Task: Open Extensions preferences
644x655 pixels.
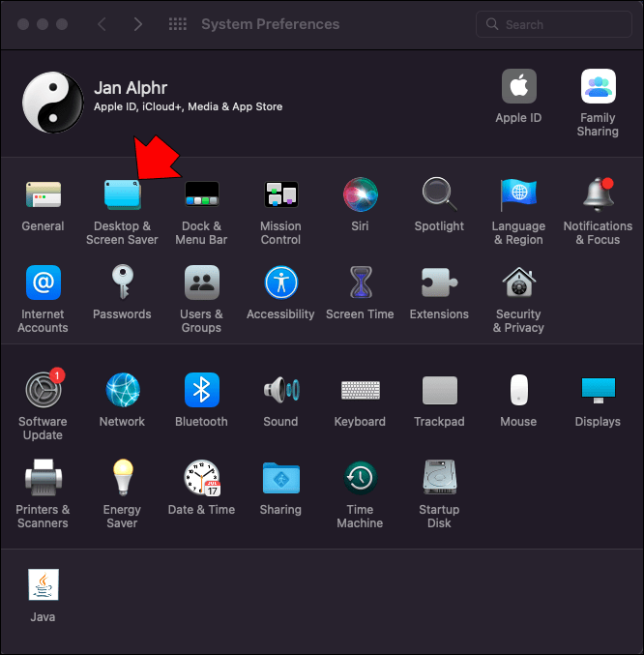Action: point(440,283)
